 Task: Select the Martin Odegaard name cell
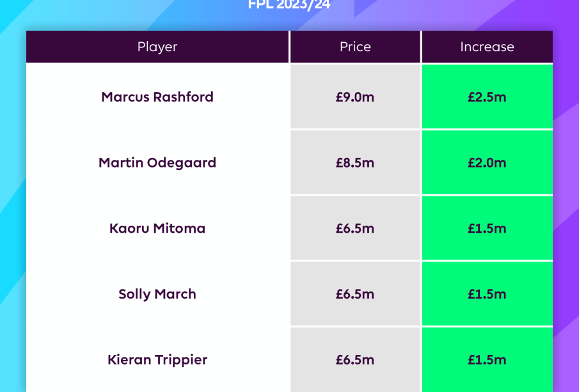pyautogui.click(x=157, y=162)
